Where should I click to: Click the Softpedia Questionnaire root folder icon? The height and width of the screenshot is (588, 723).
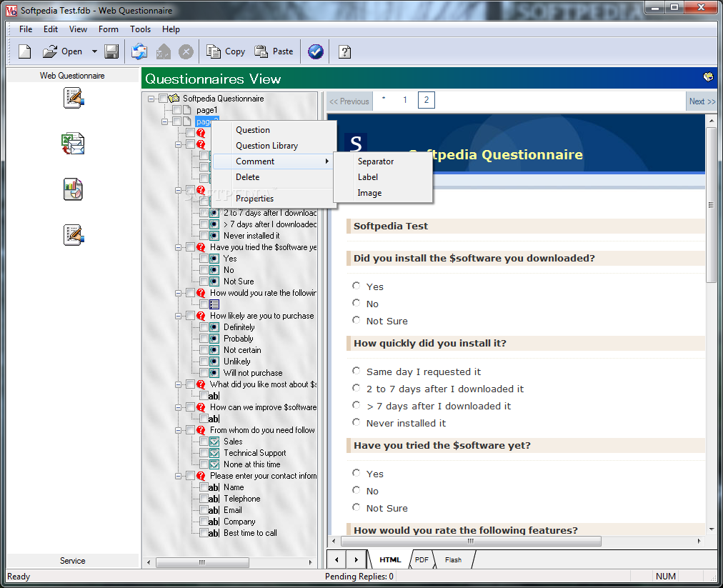(174, 98)
